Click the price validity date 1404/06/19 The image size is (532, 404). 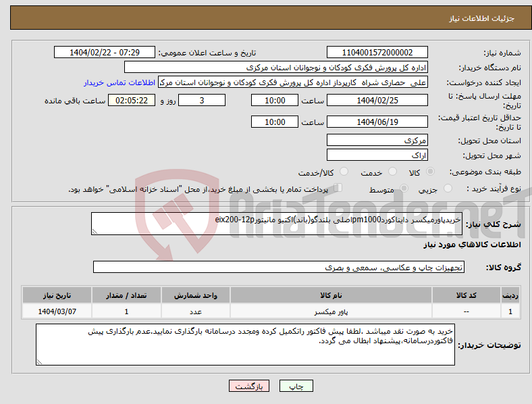click(377, 122)
